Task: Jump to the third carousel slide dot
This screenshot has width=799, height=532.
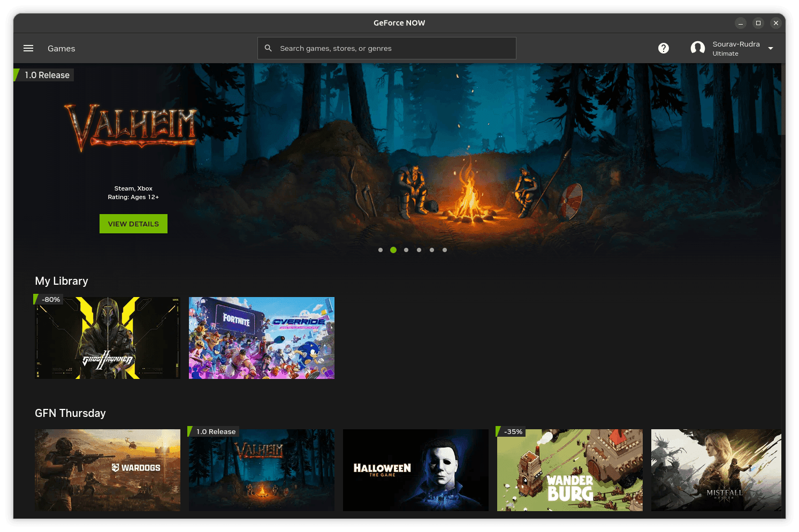Action: pos(406,250)
